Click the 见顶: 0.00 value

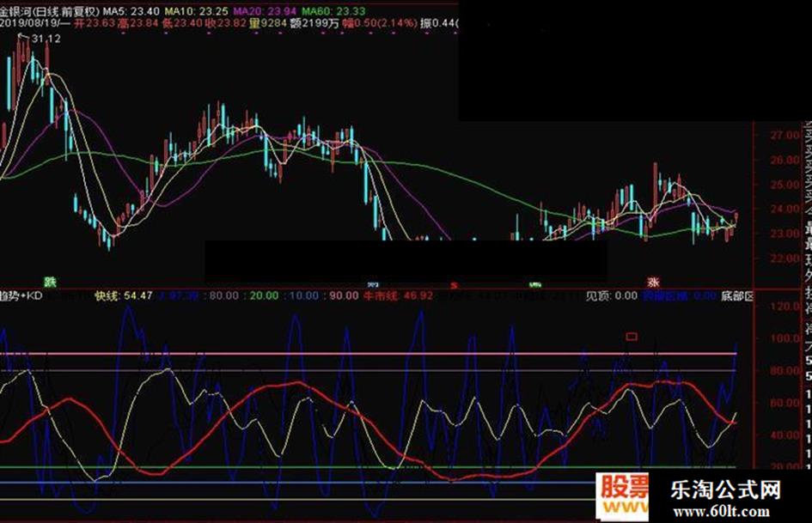click(x=612, y=295)
